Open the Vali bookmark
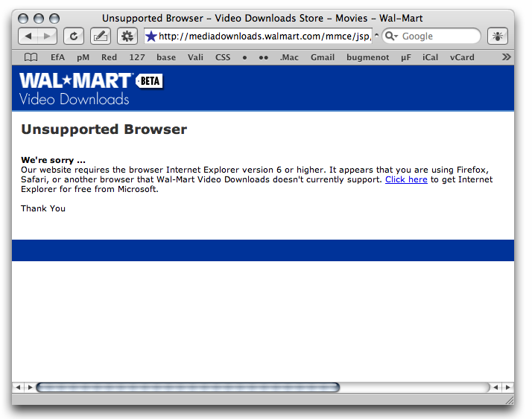 tap(195, 57)
